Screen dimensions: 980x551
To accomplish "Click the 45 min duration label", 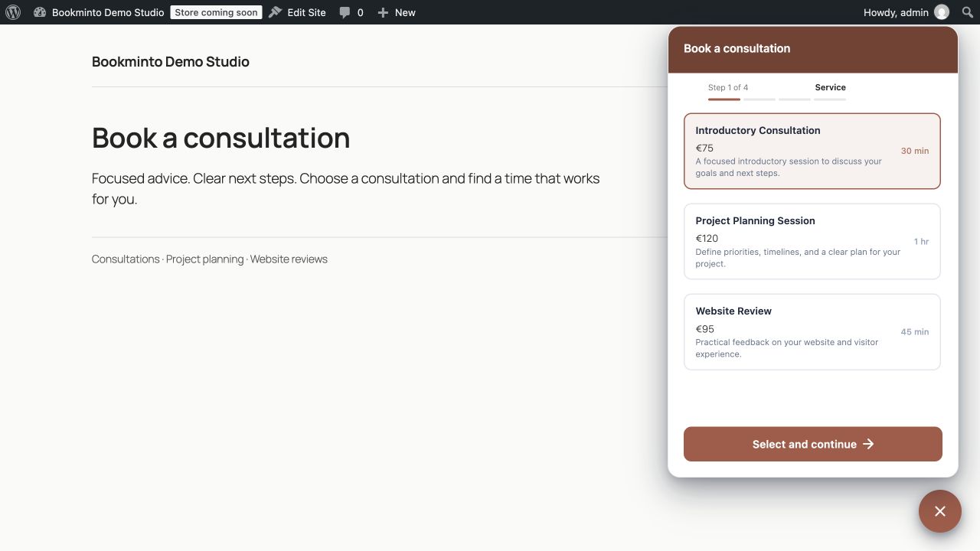I will [x=915, y=331].
